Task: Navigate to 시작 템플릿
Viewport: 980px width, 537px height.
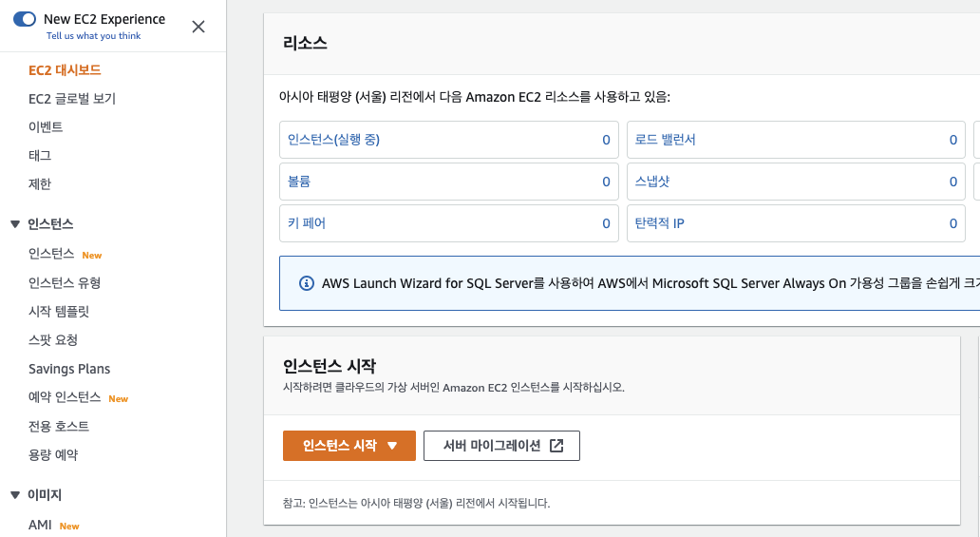Action: click(59, 312)
